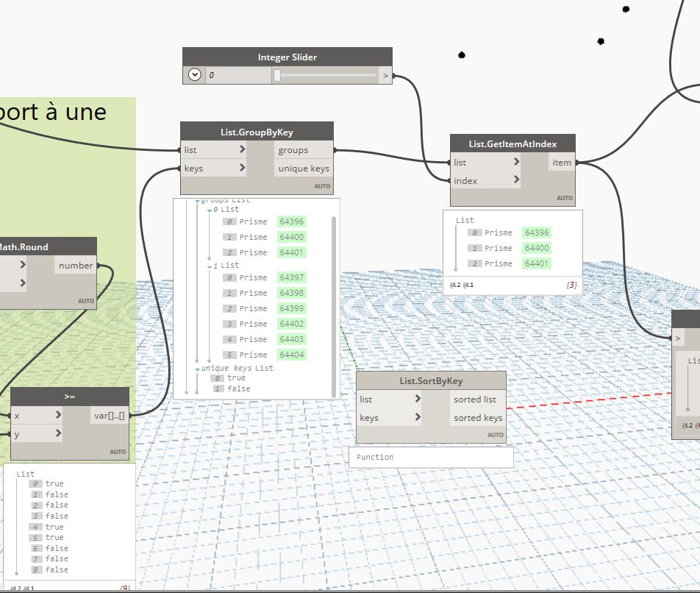Viewport: 700px width, 593px height.
Task: Select the List.SortByKey node title
Action: coord(431,380)
